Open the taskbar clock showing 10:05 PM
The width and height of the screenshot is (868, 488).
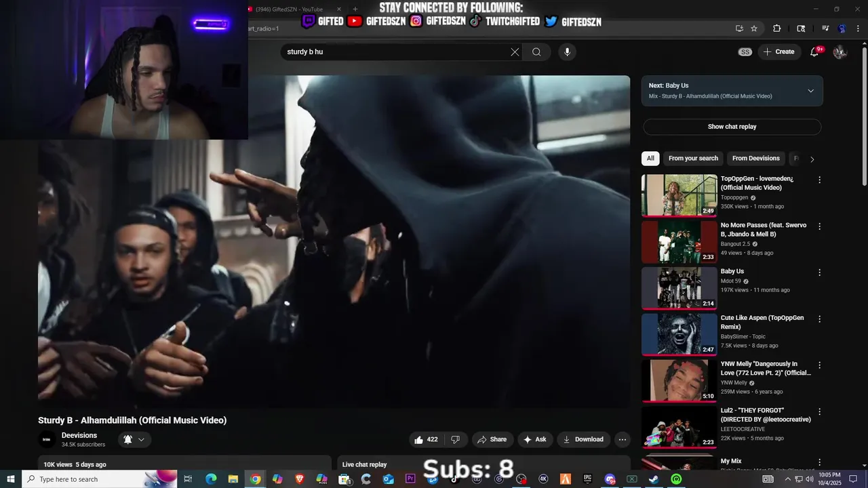click(829, 479)
